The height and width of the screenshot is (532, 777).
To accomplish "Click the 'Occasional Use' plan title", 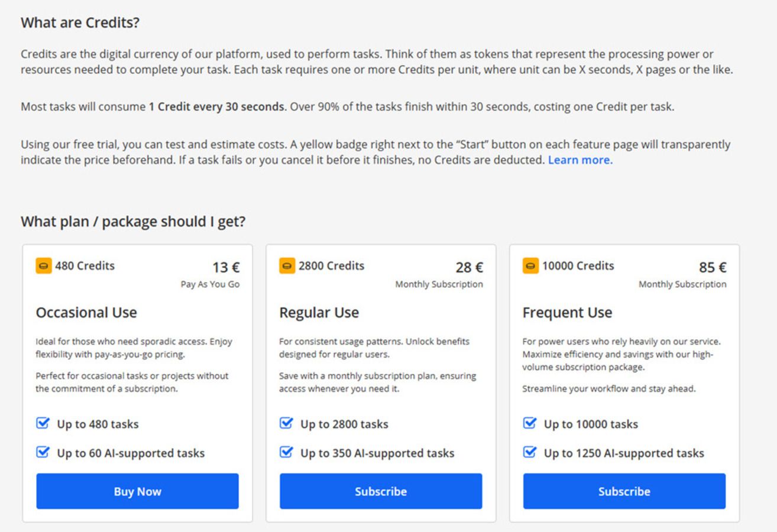I will click(x=86, y=313).
